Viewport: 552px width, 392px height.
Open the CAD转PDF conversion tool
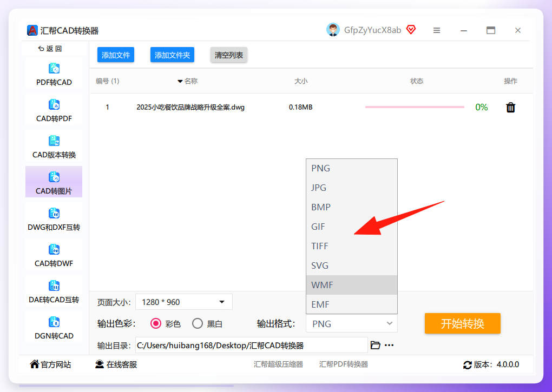54,110
